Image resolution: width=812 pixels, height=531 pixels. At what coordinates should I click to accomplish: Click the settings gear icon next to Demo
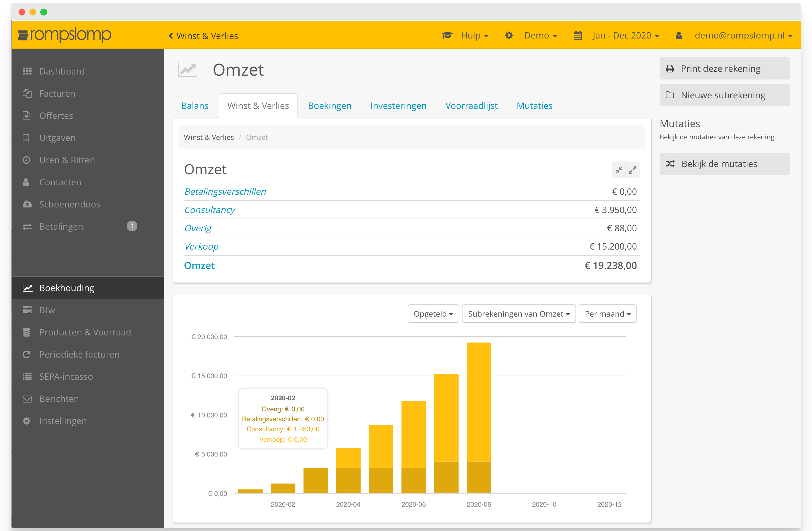click(509, 35)
